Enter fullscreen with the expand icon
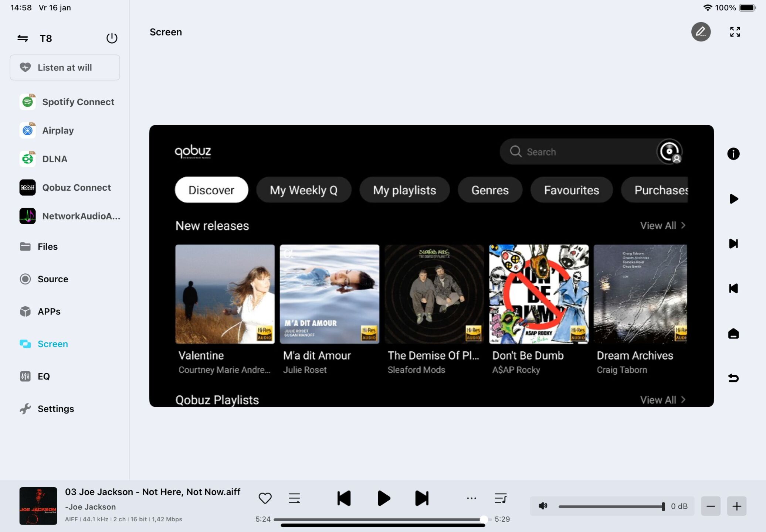This screenshot has height=532, width=766. coord(735,32)
